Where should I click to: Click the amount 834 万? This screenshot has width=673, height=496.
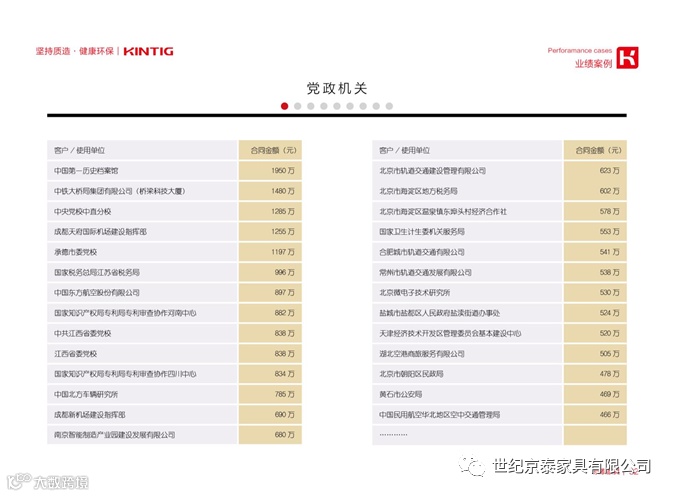point(285,374)
